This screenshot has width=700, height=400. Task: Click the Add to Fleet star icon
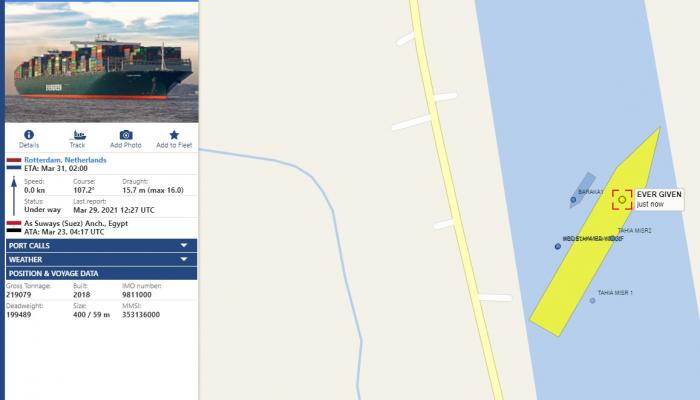[x=174, y=135]
